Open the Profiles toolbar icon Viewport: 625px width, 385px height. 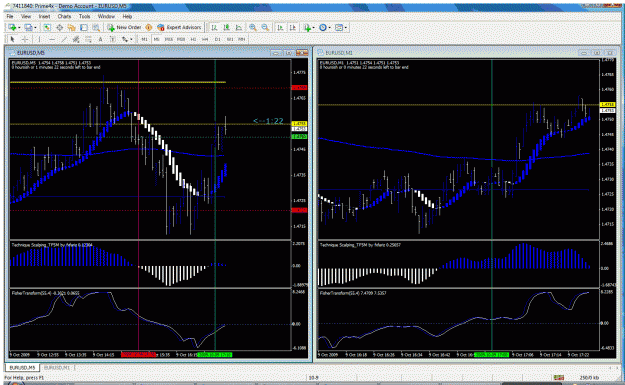[x=28, y=27]
